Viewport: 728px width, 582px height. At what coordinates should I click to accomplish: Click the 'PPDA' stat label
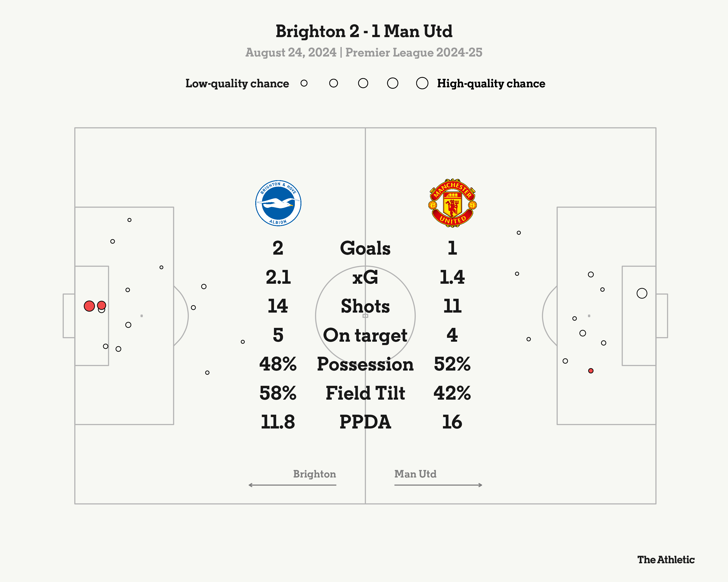365,422
